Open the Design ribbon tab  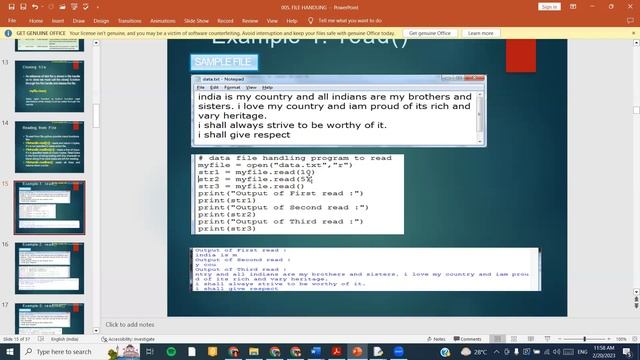[x=101, y=20]
